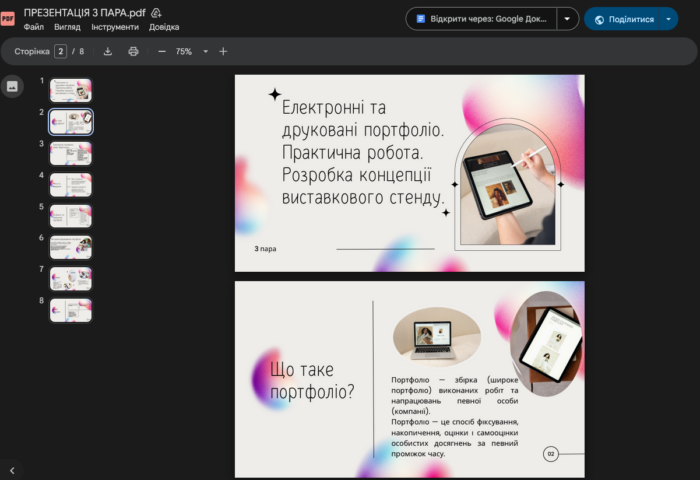Zoom out with the minus icon
700x480 pixels.
click(162, 51)
